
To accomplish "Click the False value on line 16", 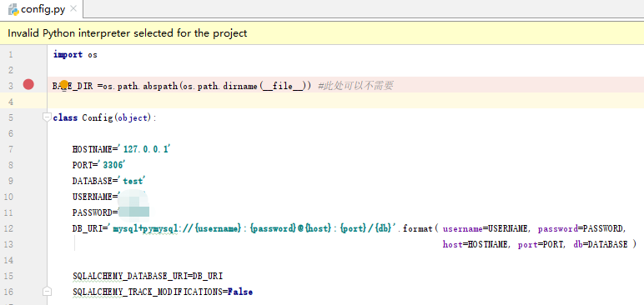I will pos(240,292).
